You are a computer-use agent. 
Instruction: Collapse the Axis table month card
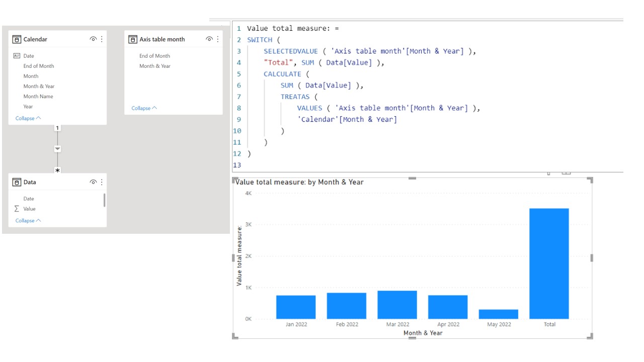[x=144, y=108]
